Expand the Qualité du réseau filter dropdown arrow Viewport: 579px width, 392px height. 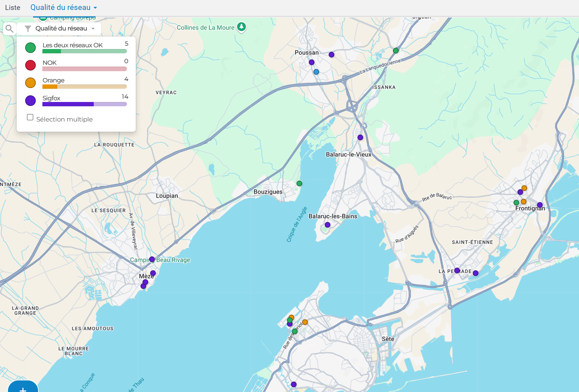pyautogui.click(x=93, y=29)
